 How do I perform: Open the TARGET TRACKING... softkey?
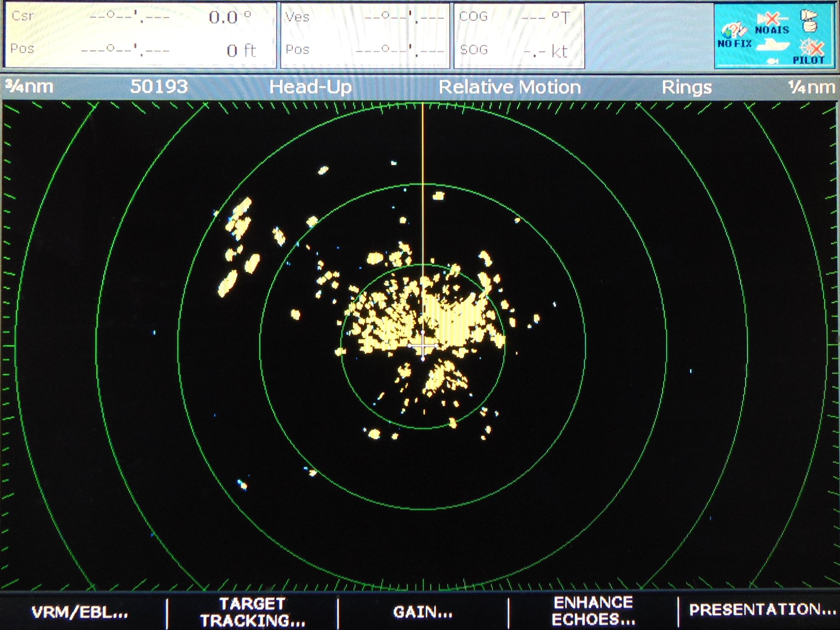pyautogui.click(x=253, y=612)
